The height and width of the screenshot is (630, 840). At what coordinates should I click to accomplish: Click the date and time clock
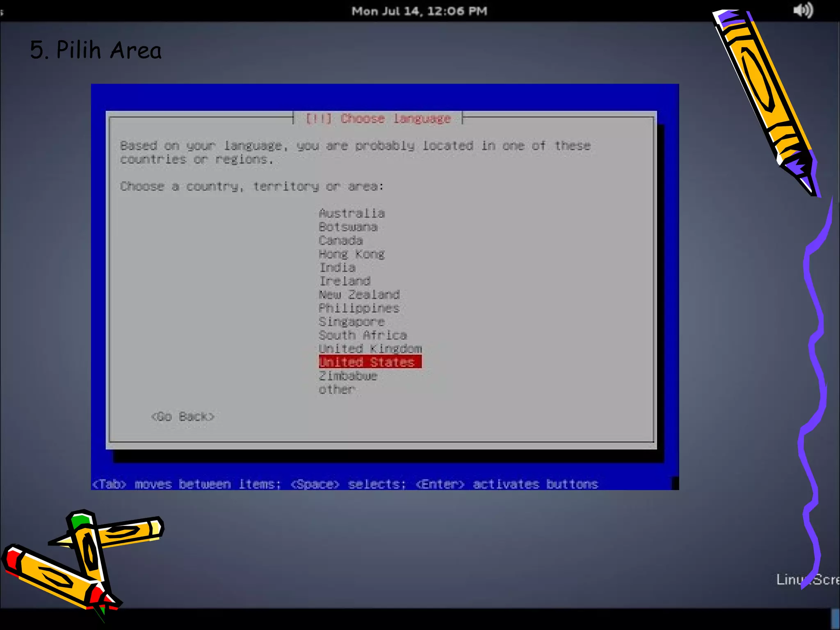tap(419, 11)
